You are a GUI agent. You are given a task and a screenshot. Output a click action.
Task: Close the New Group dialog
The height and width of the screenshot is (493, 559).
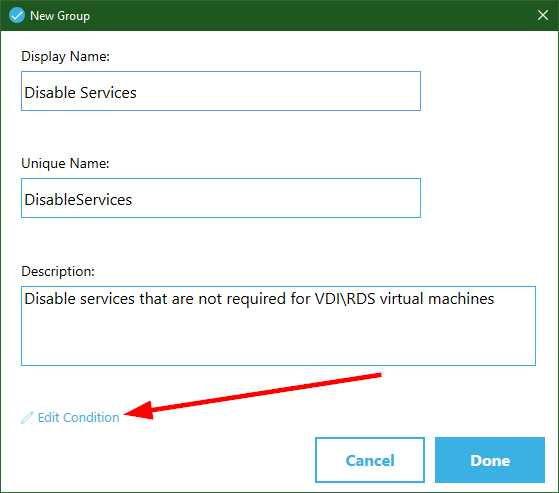[543, 15]
